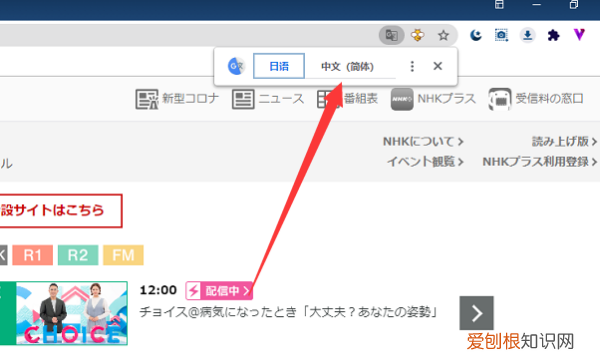Open the screenshot capture extension
Image resolution: width=600 pixels, height=360 pixels.
tap(501, 36)
